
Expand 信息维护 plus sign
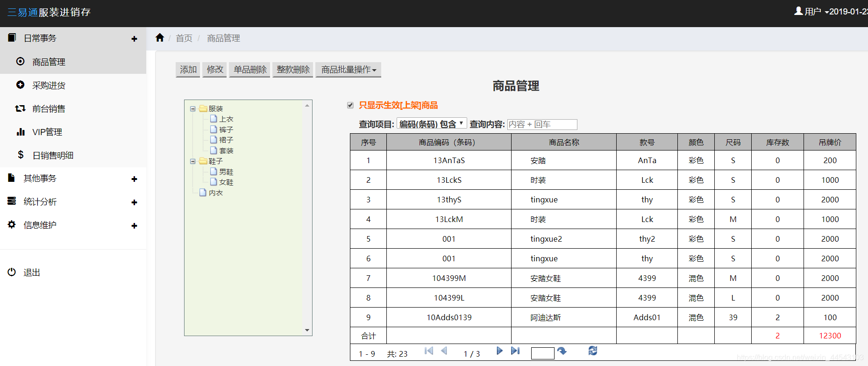tap(134, 226)
